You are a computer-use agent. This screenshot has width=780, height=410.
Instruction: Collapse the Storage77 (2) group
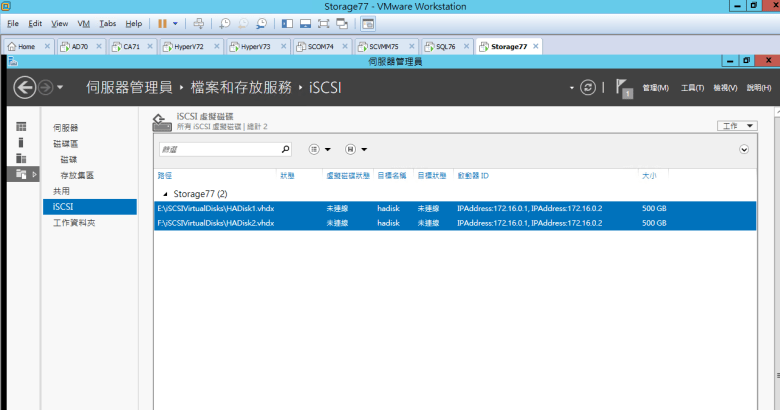point(166,193)
